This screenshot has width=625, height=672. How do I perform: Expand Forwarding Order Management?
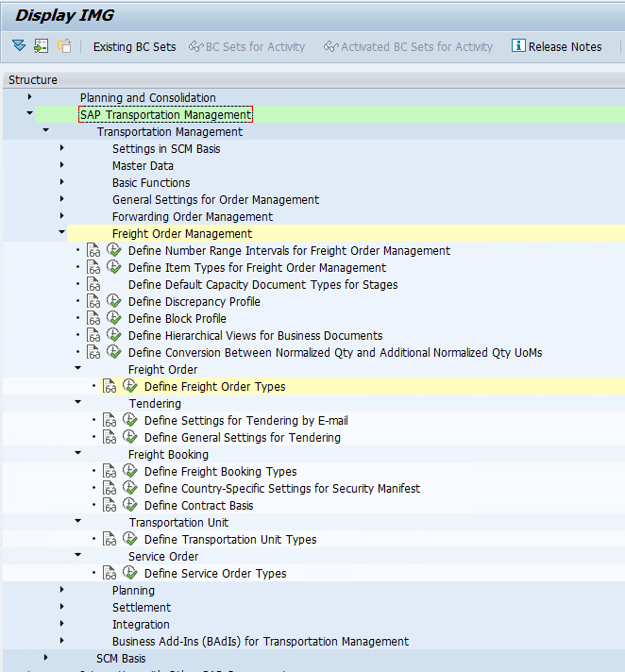coord(61,216)
